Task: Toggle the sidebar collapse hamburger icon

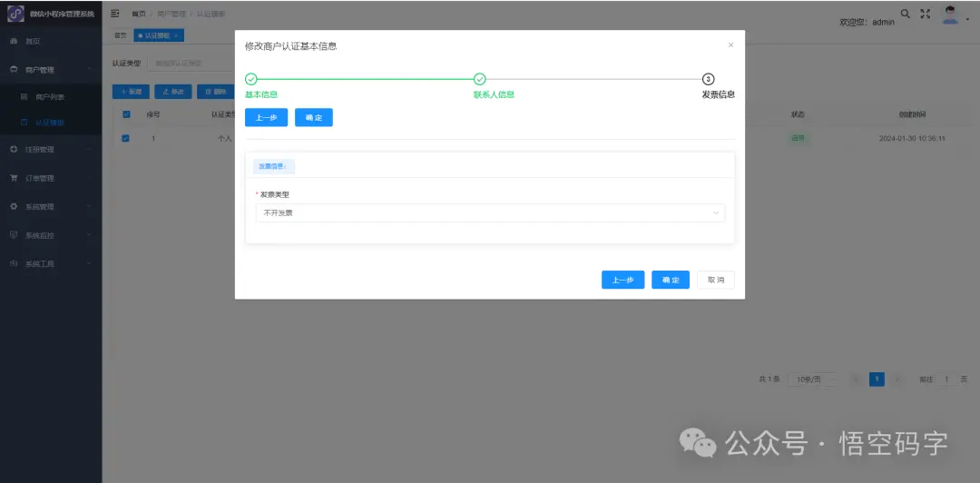Action: (x=115, y=13)
